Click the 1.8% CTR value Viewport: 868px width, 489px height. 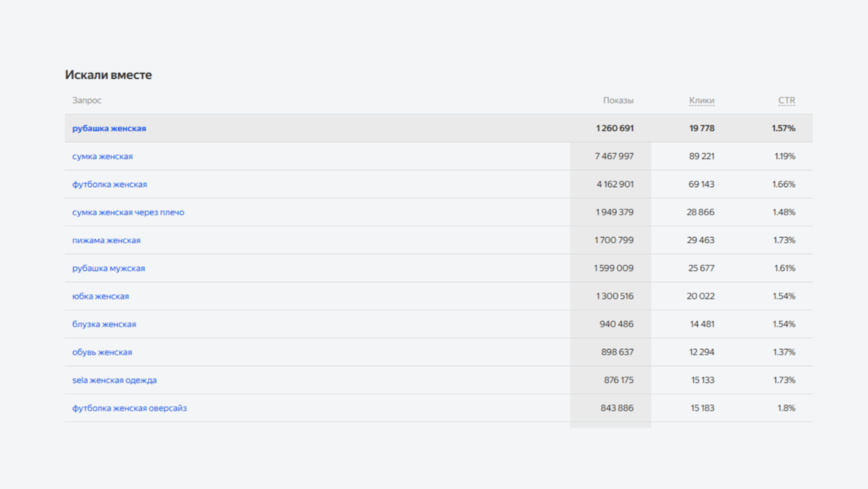786,408
